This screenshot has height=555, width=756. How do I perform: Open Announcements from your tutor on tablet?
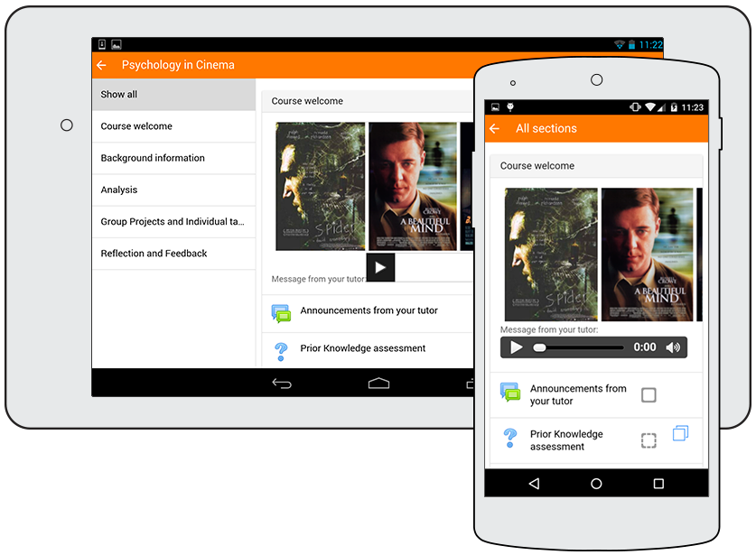click(369, 311)
